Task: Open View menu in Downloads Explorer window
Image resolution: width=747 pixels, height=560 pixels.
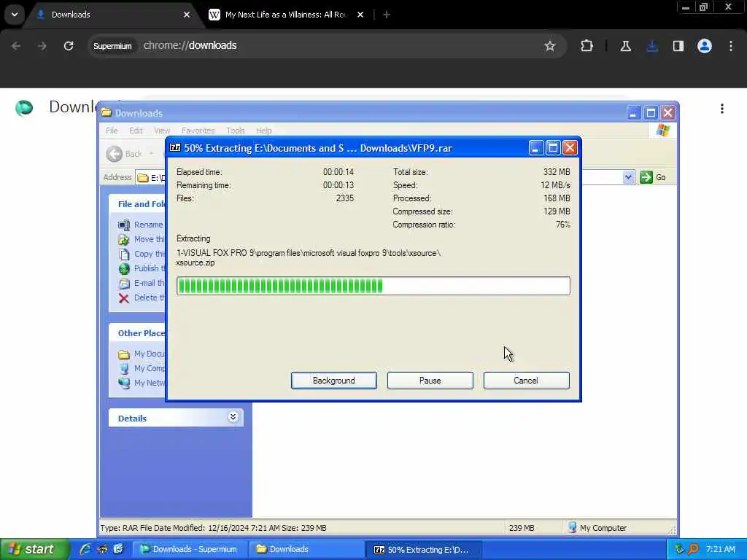Action: click(x=162, y=131)
